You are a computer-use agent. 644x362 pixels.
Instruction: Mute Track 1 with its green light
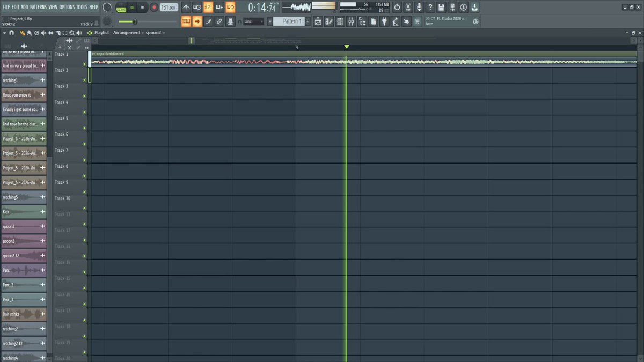(x=84, y=64)
